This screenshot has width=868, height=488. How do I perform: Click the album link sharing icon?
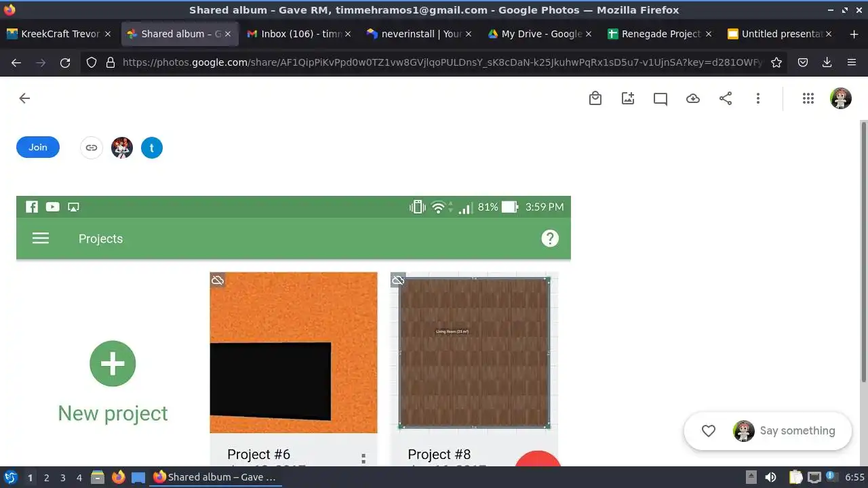pos(92,148)
